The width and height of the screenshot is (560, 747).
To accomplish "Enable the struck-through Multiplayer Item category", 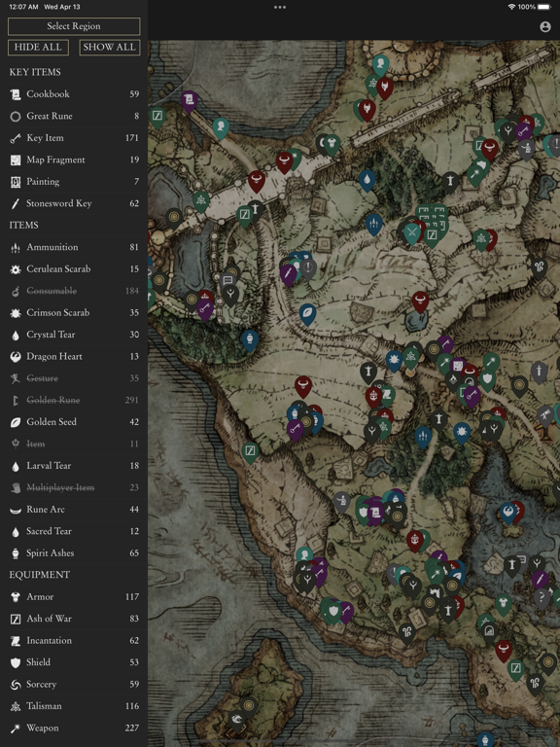I will pyautogui.click(x=74, y=488).
